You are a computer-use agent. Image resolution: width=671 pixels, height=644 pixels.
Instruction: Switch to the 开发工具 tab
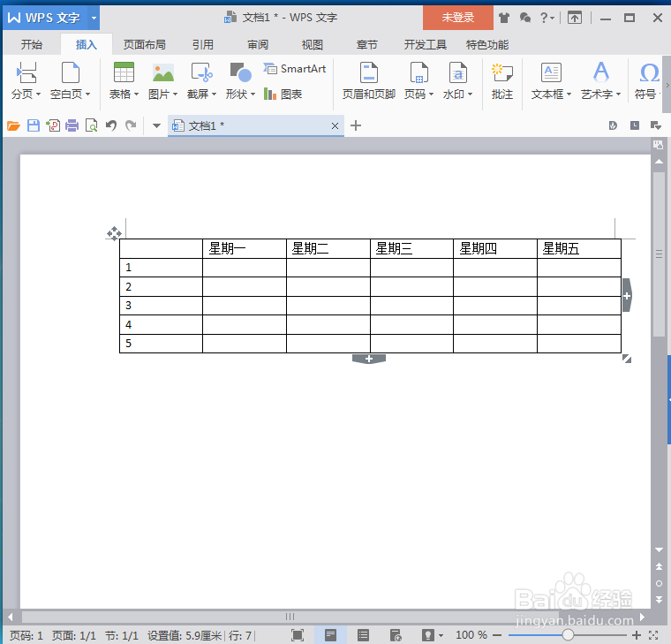[x=425, y=44]
